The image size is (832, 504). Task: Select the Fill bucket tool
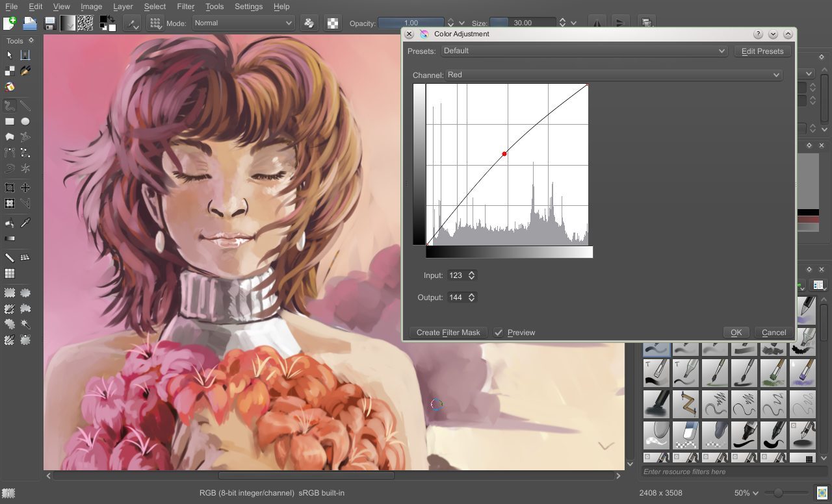tap(10, 223)
